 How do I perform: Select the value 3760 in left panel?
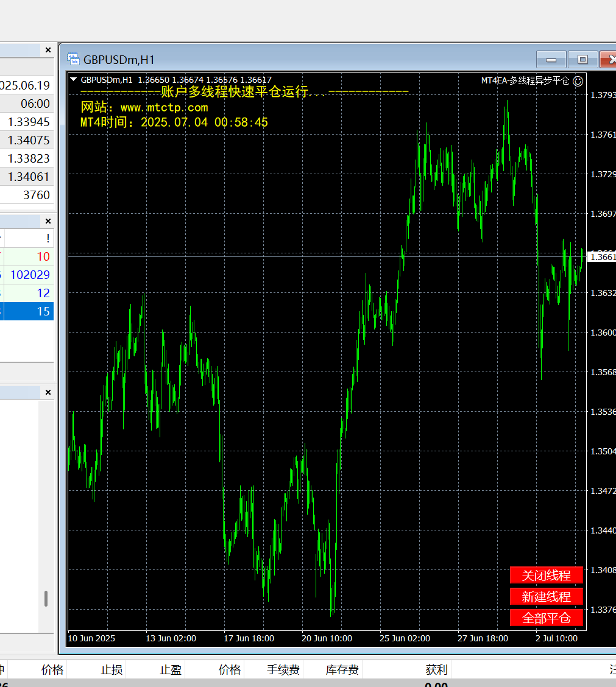[37, 195]
